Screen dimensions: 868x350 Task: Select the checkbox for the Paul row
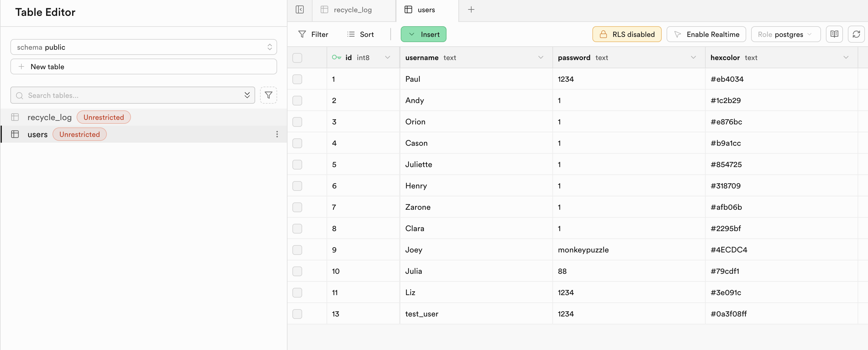point(297,79)
